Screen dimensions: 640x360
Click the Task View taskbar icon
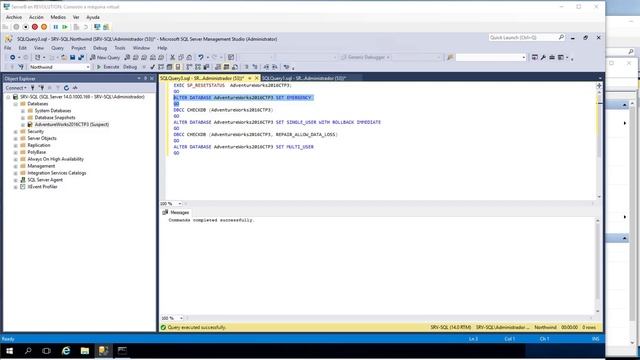47,351
